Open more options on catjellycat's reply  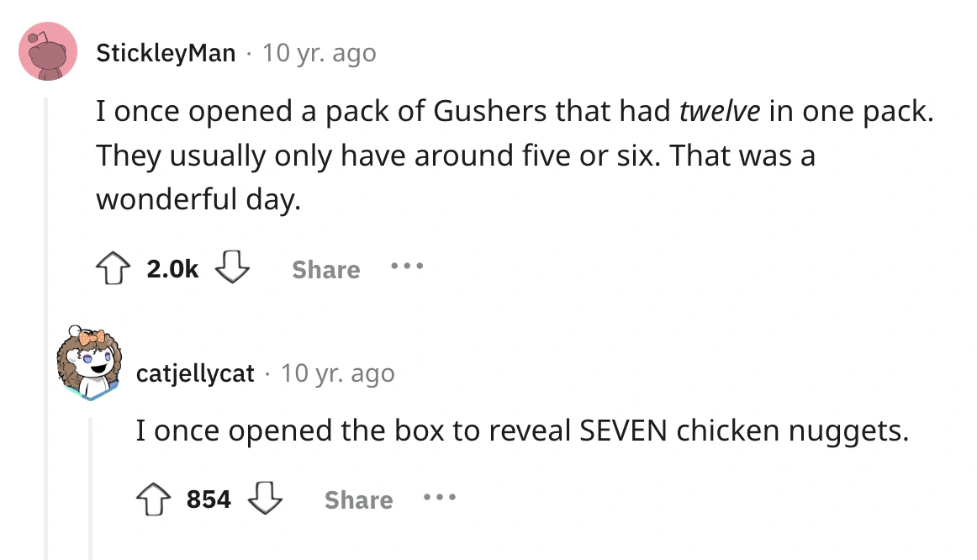[441, 499]
